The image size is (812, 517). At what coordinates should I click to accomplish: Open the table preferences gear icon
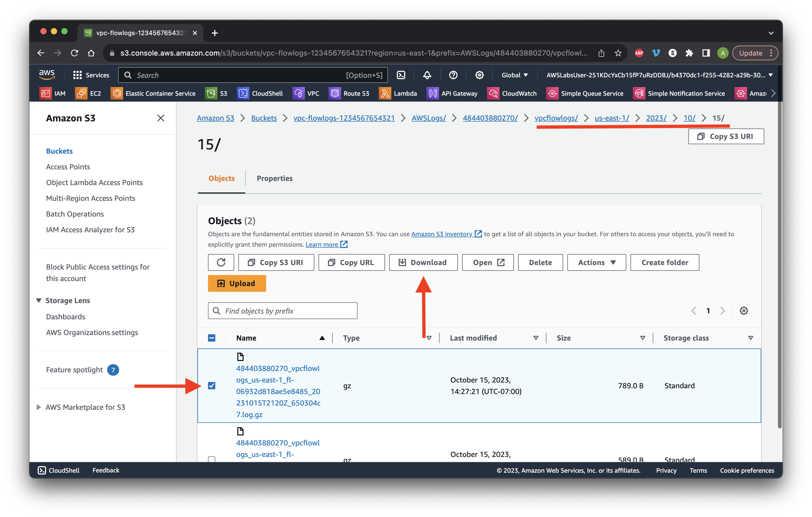744,310
